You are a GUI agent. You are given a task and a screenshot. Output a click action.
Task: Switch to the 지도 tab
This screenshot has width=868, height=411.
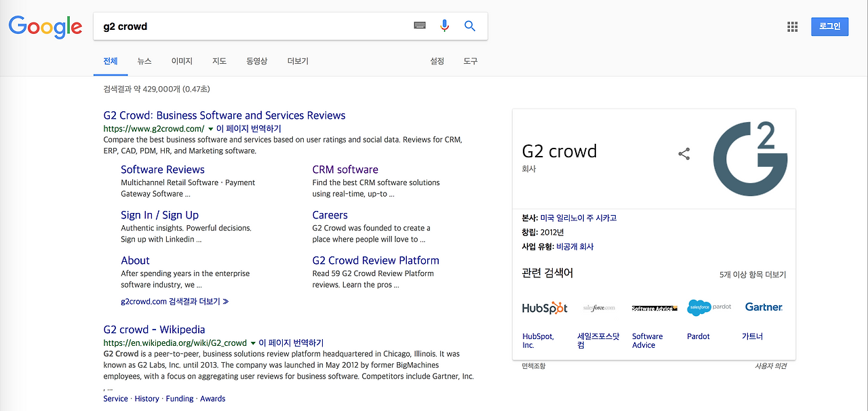tap(219, 61)
